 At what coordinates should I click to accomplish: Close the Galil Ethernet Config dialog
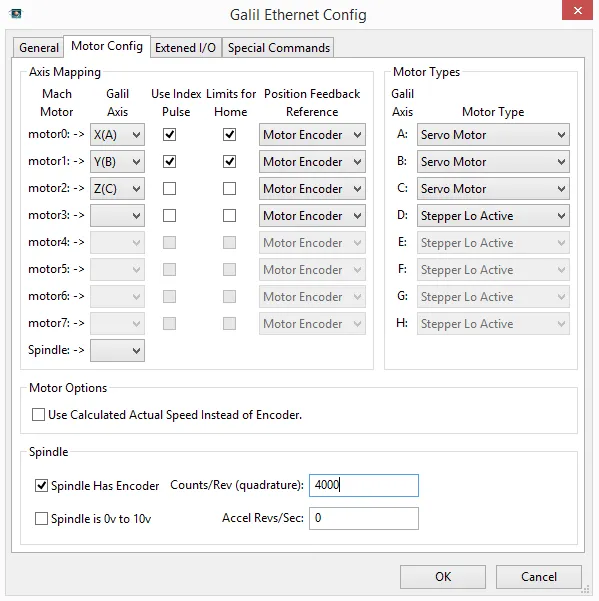click(x=578, y=10)
